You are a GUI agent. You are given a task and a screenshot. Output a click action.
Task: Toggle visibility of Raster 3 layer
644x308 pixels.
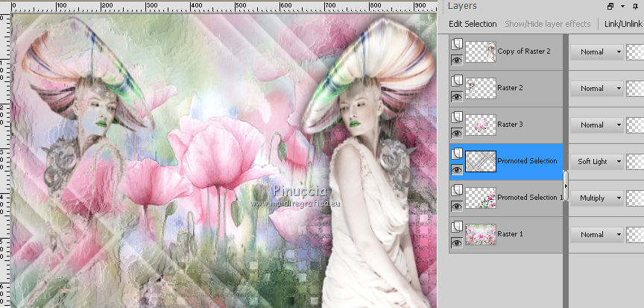coord(456,133)
